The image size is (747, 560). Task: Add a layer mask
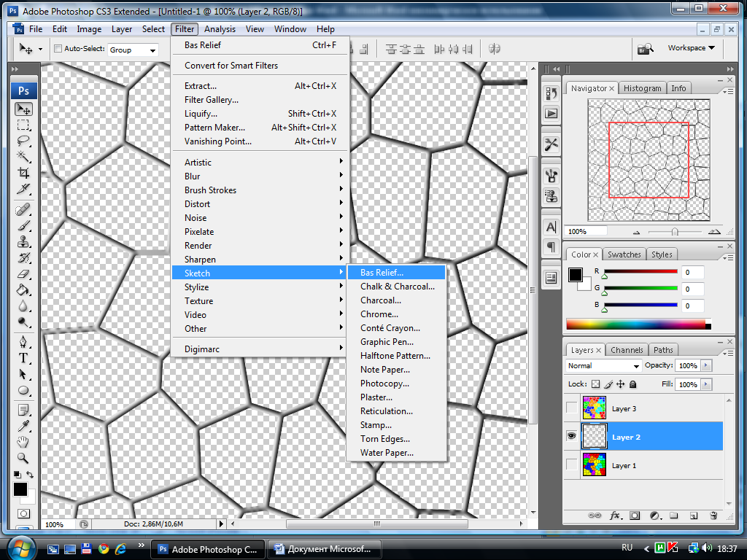tap(635, 516)
